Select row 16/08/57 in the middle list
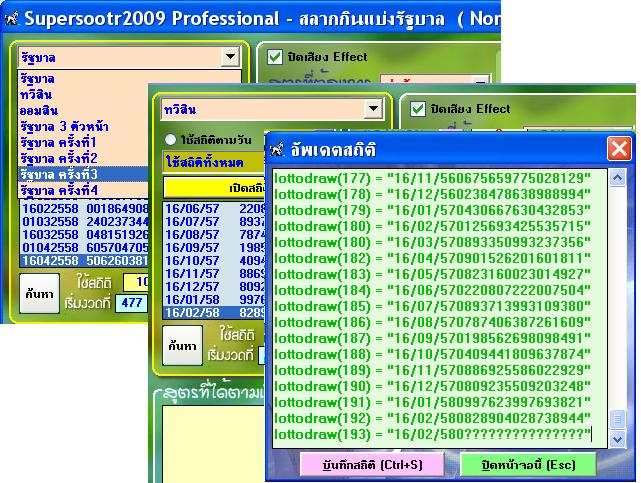The width and height of the screenshot is (641, 483). pyautogui.click(x=214, y=235)
